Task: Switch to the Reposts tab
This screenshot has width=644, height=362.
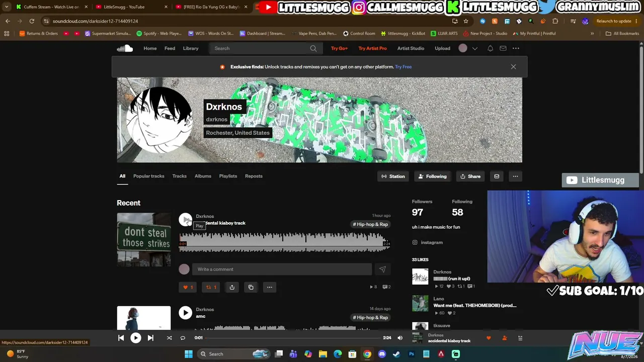Action: [254, 176]
